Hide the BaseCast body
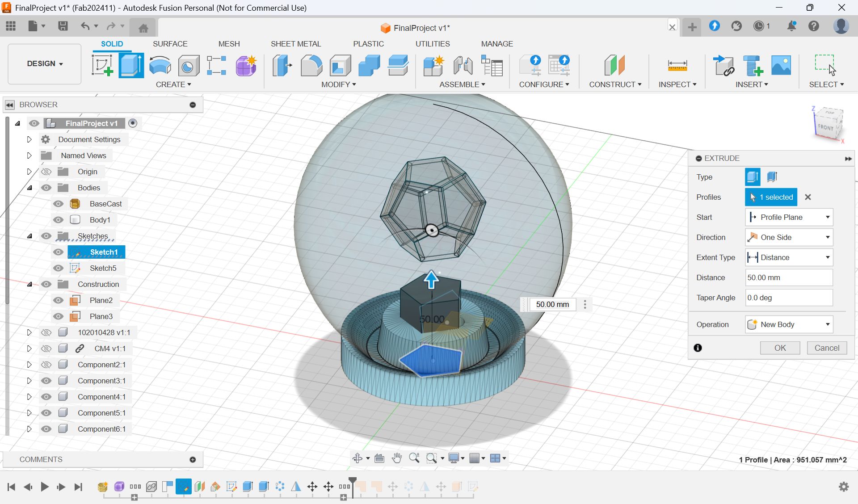Image resolution: width=858 pixels, height=504 pixels. click(58, 204)
